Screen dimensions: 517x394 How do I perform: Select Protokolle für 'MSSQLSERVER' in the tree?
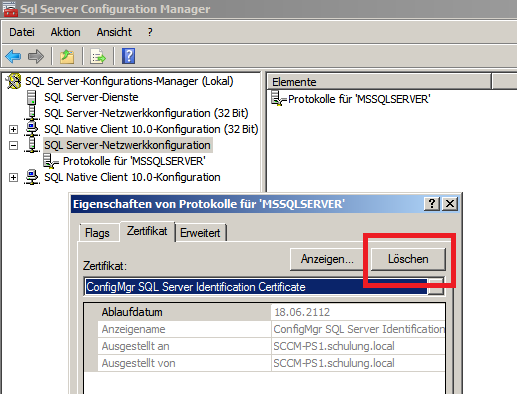(x=134, y=161)
